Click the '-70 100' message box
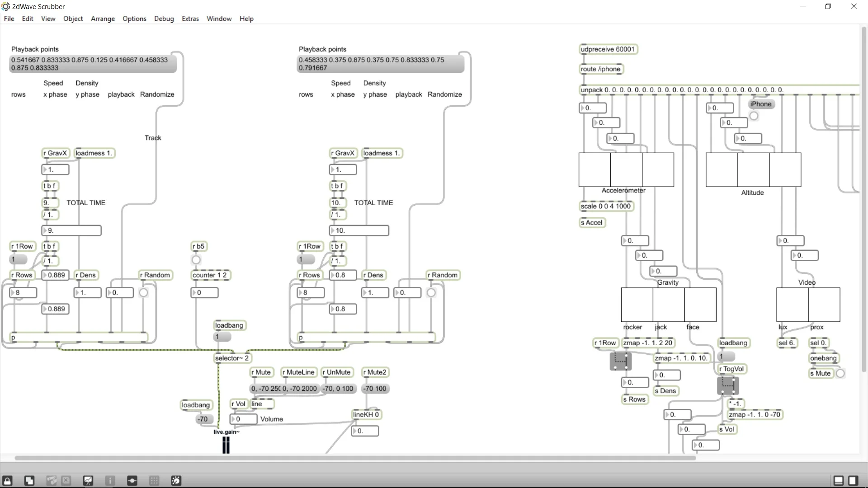Viewport: 868px width, 488px height. [x=375, y=389]
